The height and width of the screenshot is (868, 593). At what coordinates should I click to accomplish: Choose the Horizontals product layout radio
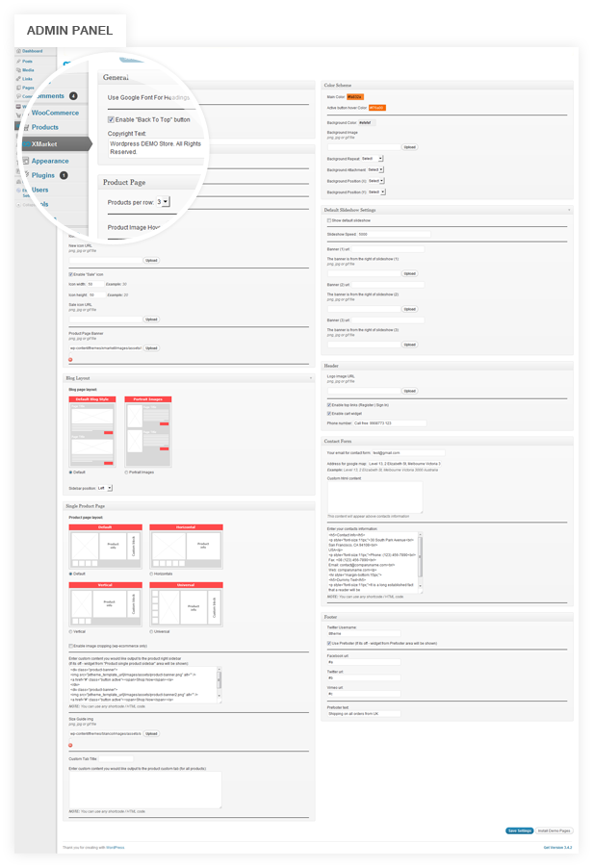coord(152,574)
